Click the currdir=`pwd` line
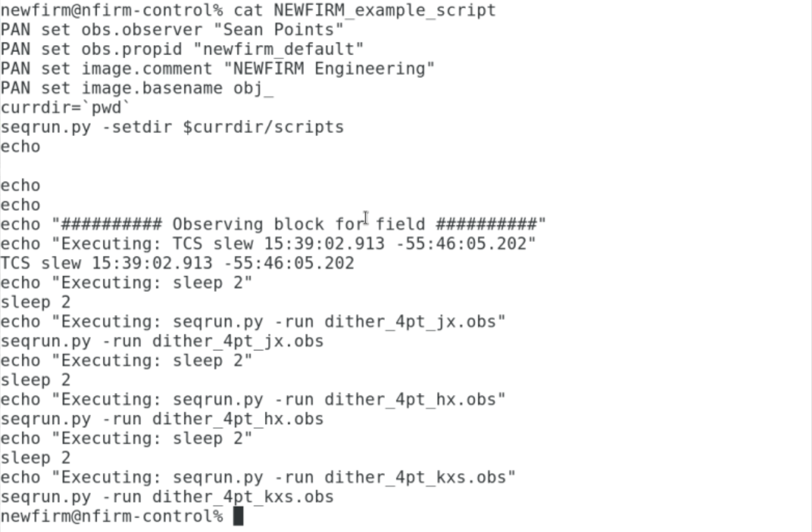The image size is (812, 532). pyautogui.click(x=65, y=107)
